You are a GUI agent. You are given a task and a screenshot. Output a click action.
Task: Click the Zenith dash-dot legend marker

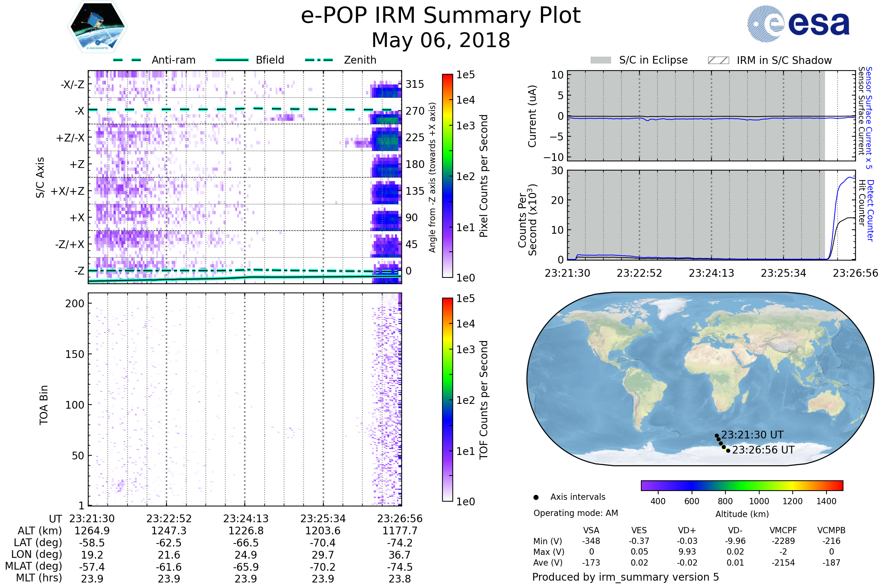319,60
